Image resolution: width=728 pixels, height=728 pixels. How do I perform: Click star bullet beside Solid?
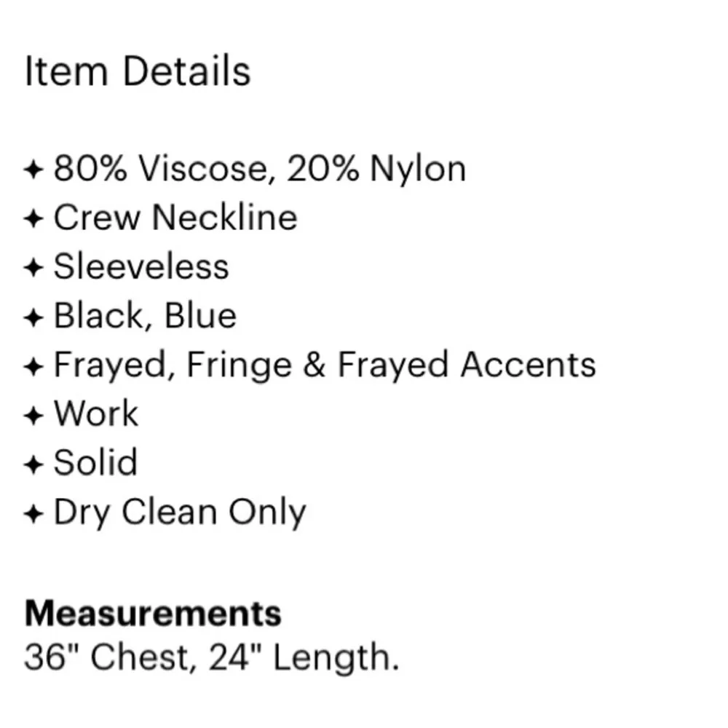[34, 464]
